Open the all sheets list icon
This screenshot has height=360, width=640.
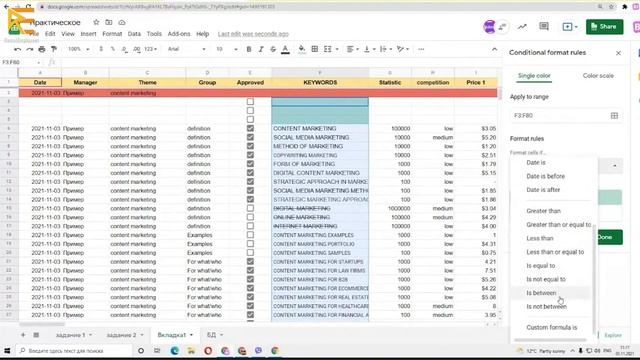click(36, 335)
